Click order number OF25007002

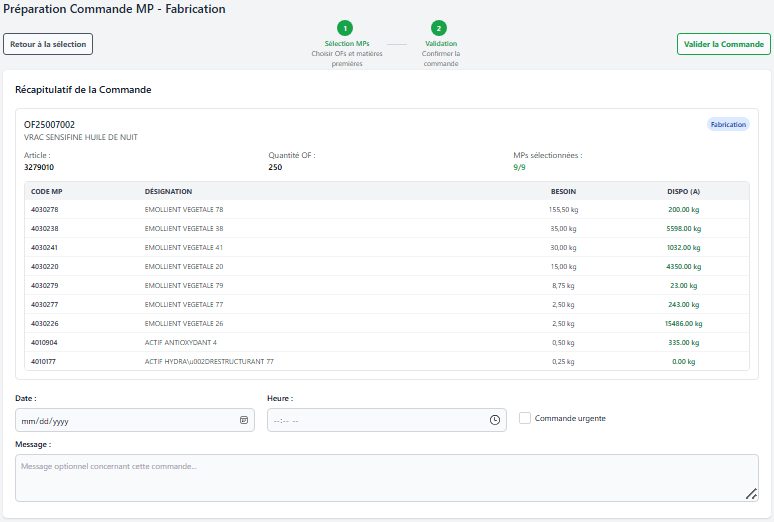[x=49, y=124]
